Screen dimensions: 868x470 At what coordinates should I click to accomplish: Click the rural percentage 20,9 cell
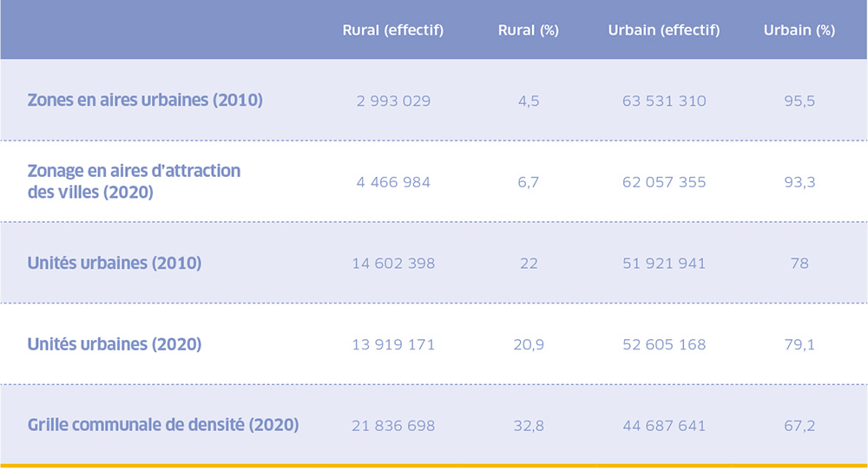point(528,345)
